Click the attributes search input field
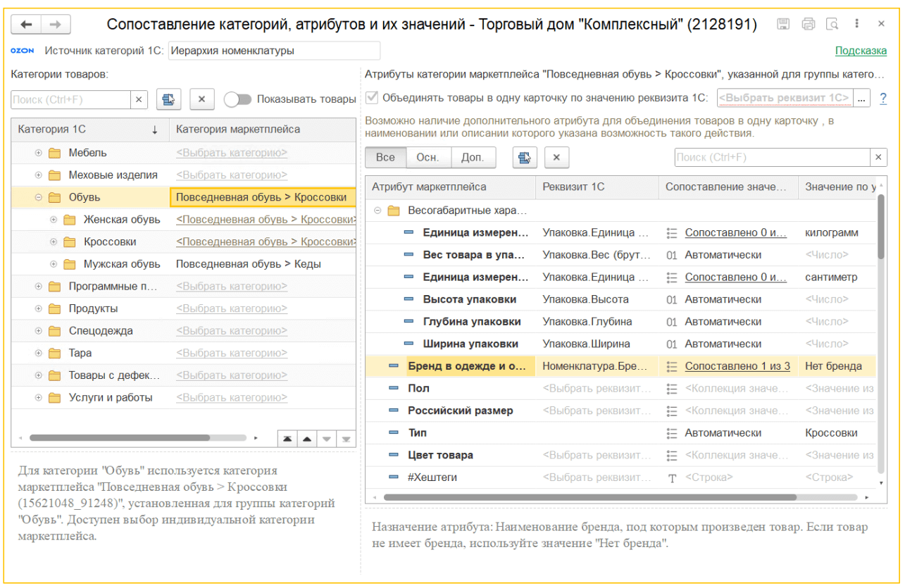Image resolution: width=905 pixels, height=588 pixels. pyautogui.click(x=772, y=158)
